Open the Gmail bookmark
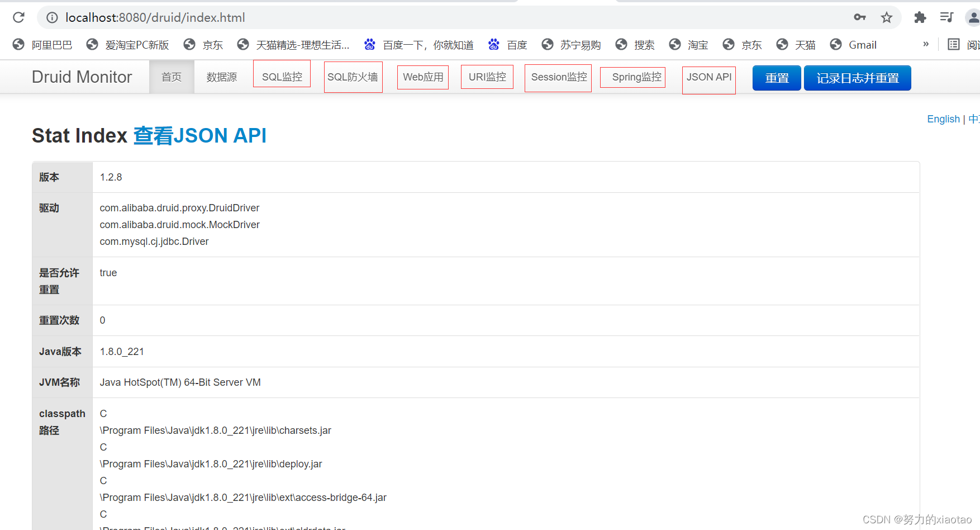Screen dimensions: 980x530 [x=853, y=45]
